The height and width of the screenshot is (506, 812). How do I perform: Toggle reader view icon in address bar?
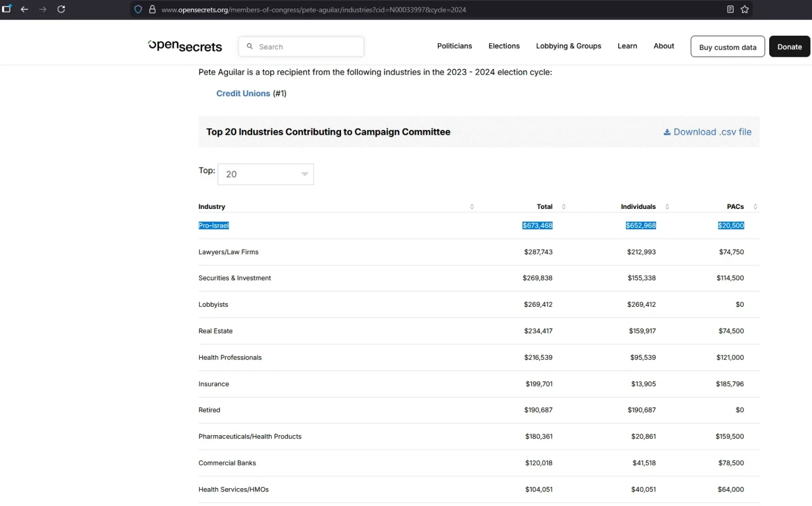pos(730,9)
